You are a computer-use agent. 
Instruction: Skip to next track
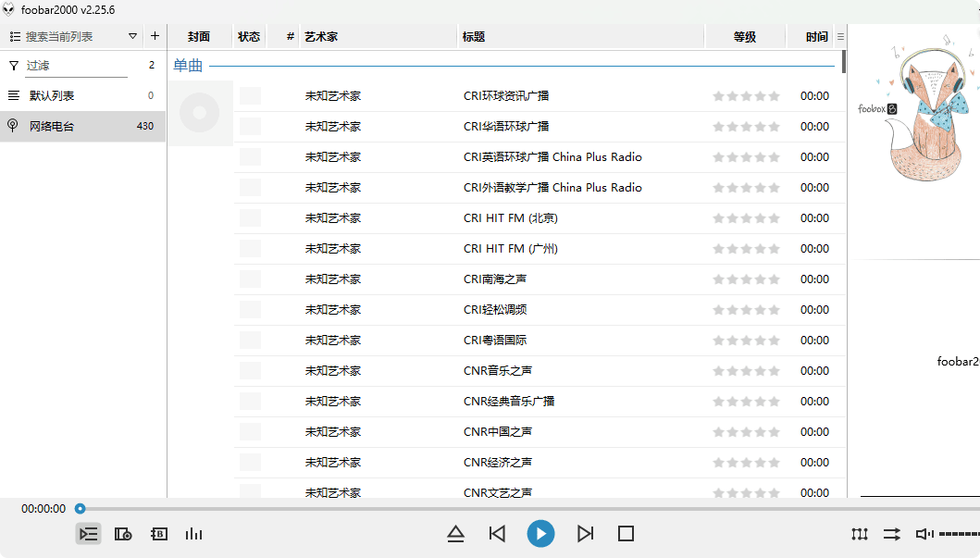click(x=585, y=534)
